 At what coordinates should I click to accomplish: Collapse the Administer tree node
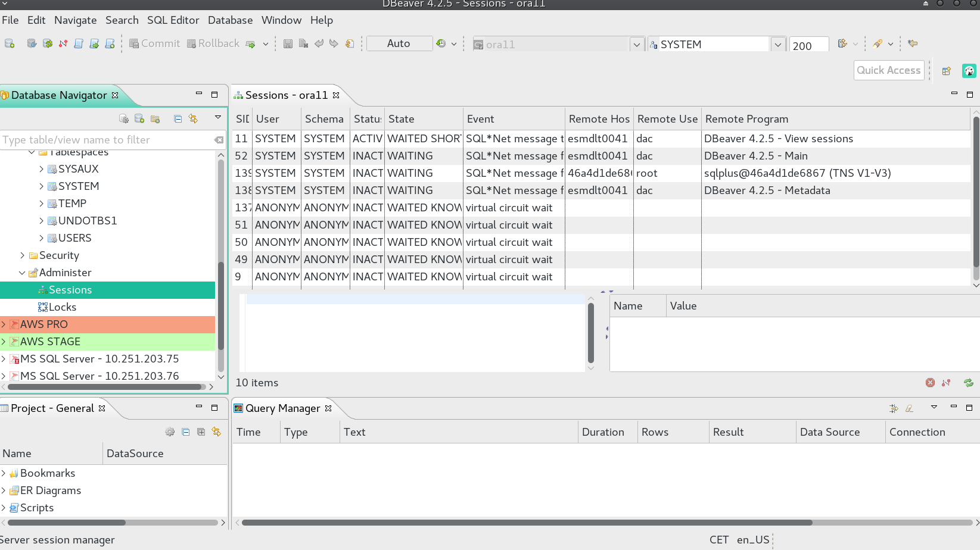pos(23,273)
